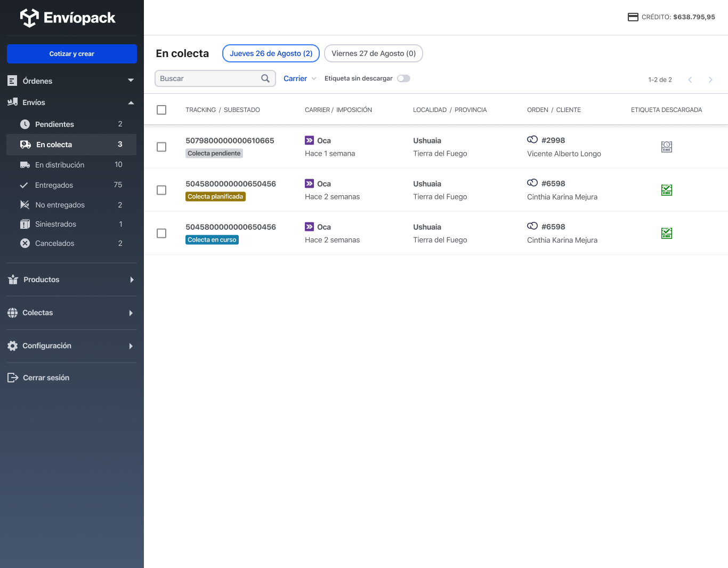Open No entregados in the sidebar

(x=71, y=205)
